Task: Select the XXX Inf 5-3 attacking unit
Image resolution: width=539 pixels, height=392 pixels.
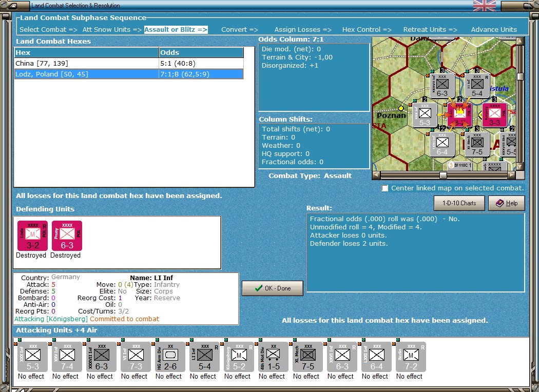Action: pos(33,357)
